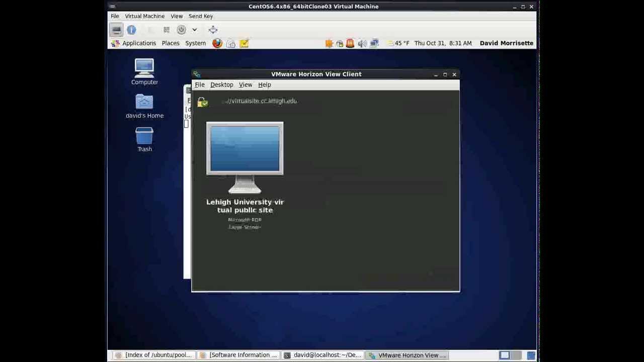Open View menu in Horizon View Client
The height and width of the screenshot is (362, 644).
[246, 84]
